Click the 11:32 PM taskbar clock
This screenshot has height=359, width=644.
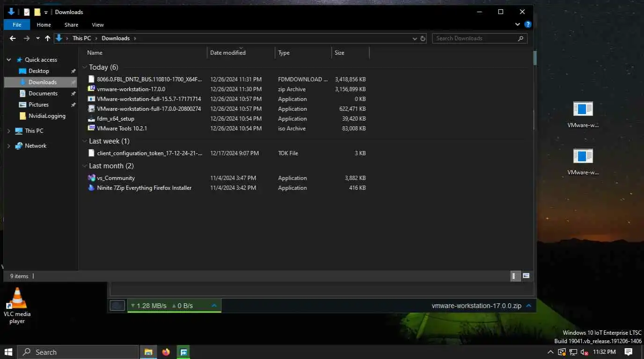[604, 352]
